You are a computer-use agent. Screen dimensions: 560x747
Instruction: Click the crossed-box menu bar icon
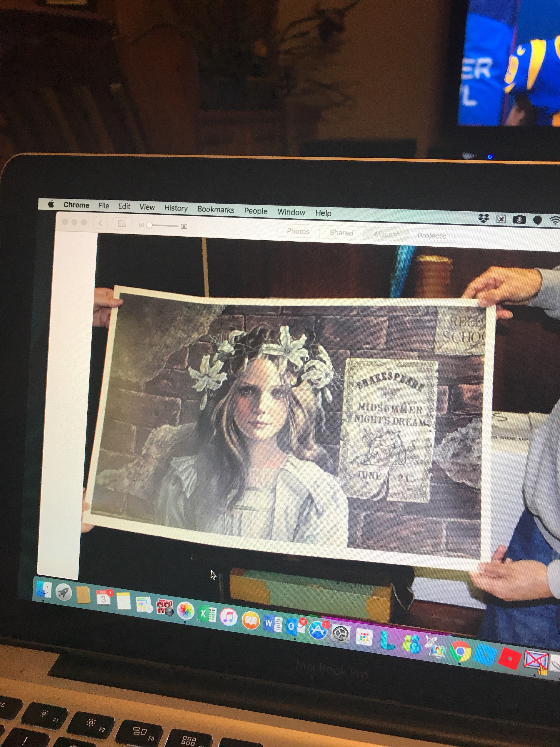[501, 219]
